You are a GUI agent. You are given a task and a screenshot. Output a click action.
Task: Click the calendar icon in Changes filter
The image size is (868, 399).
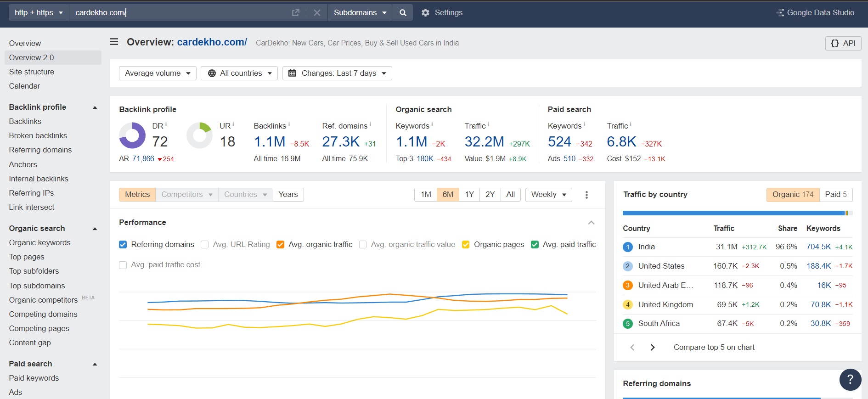292,73
